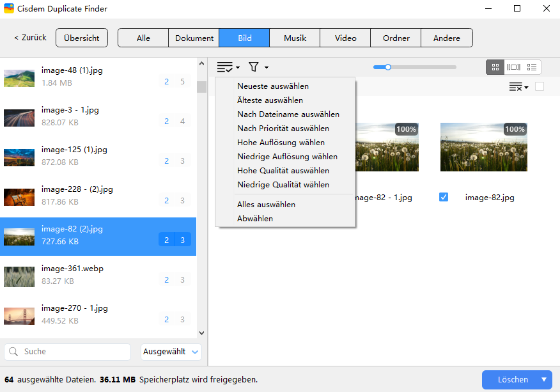Open the filter funnel icon

coord(254,67)
